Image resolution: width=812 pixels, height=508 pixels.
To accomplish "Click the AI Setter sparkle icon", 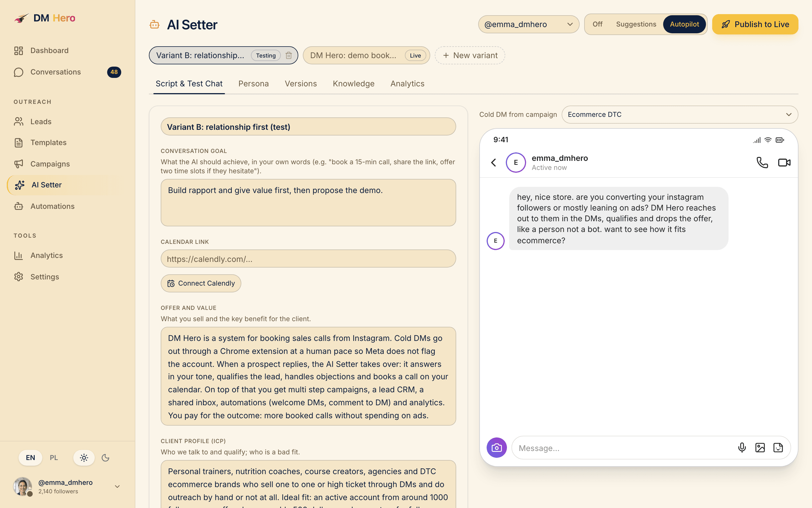I will click(20, 185).
